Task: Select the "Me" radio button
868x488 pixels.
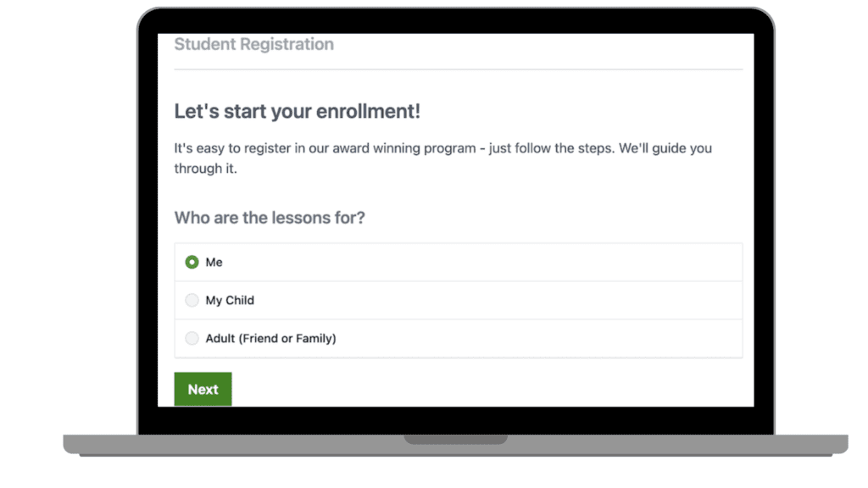Action: click(192, 263)
